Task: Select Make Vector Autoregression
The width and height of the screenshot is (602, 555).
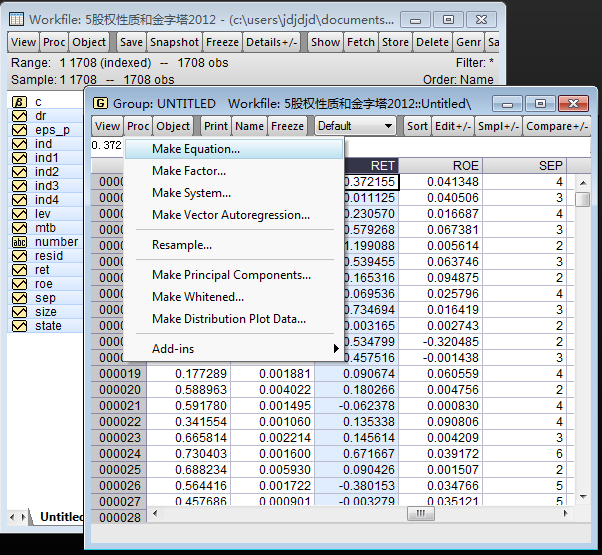Action: (234, 215)
